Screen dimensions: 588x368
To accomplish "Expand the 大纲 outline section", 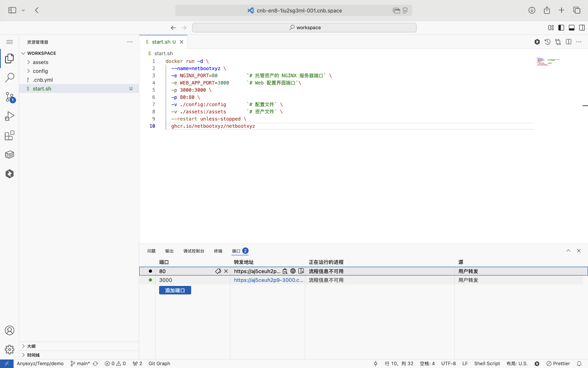I will [x=31, y=346].
